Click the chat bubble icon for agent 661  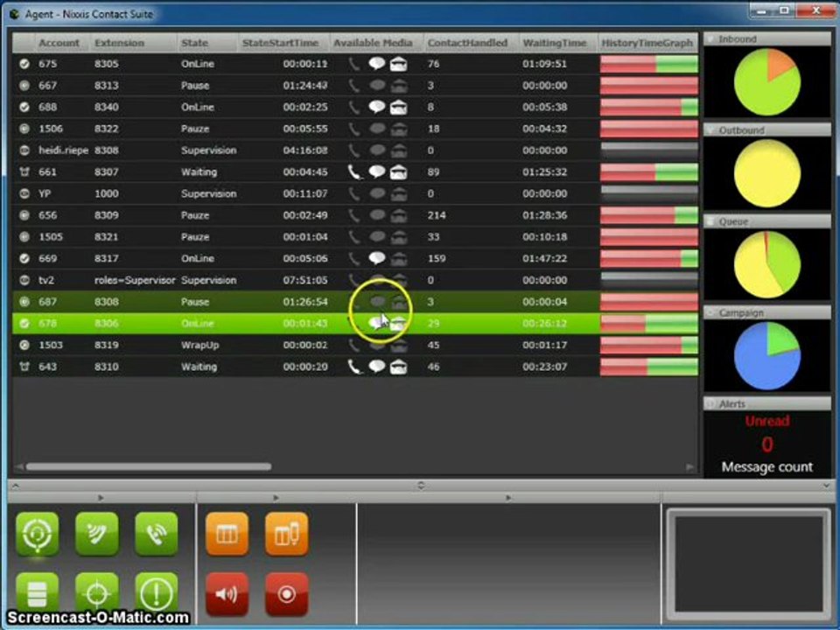pos(377,171)
